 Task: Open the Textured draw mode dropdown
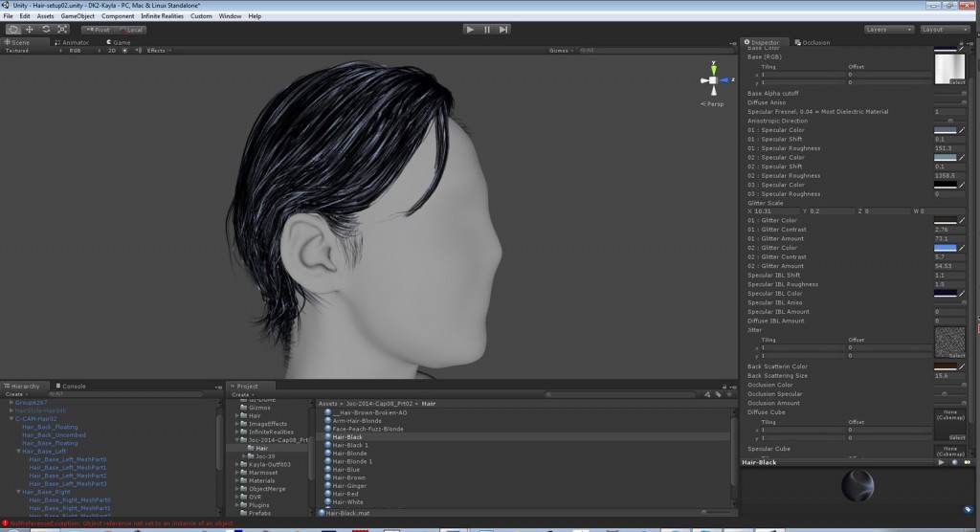point(33,51)
